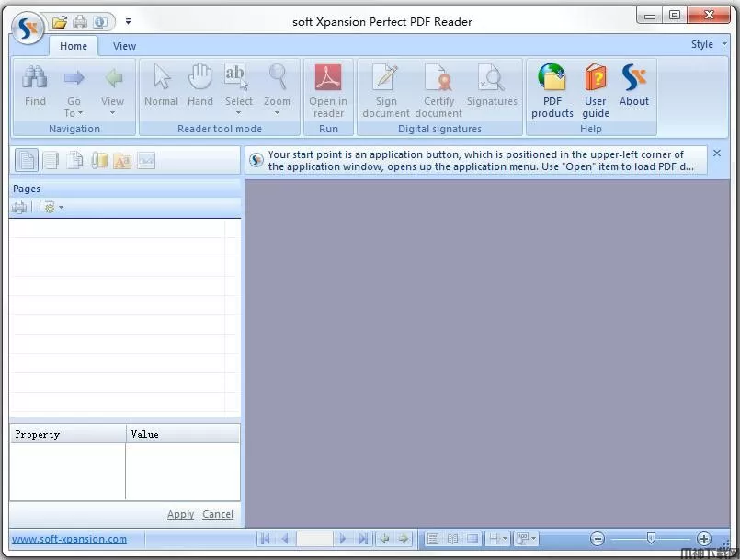740x560 pixels.
Task: Click the zoom out minus button
Action: pyautogui.click(x=597, y=539)
